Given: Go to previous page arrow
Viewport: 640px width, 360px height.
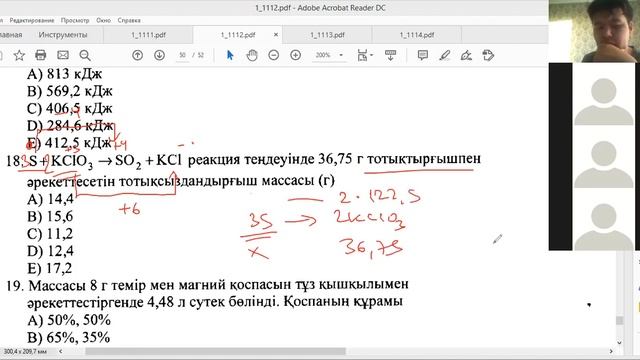Looking at the screenshot, I should point(138,55).
